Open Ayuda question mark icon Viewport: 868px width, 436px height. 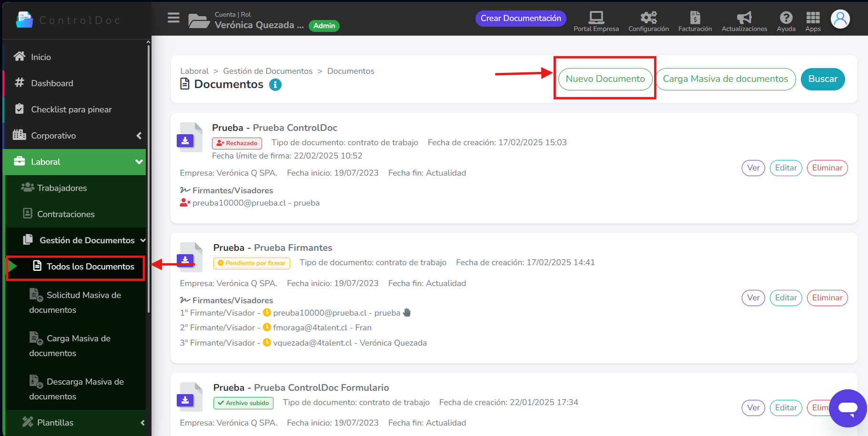(786, 18)
